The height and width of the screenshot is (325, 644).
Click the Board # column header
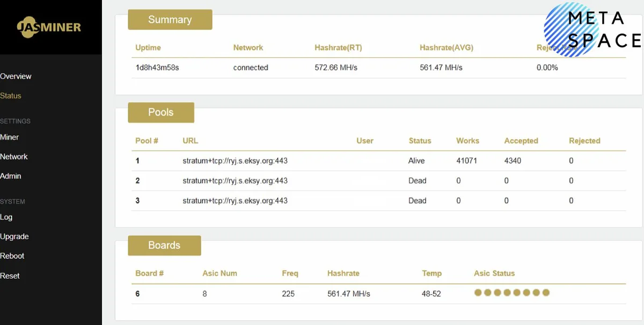[x=150, y=273]
